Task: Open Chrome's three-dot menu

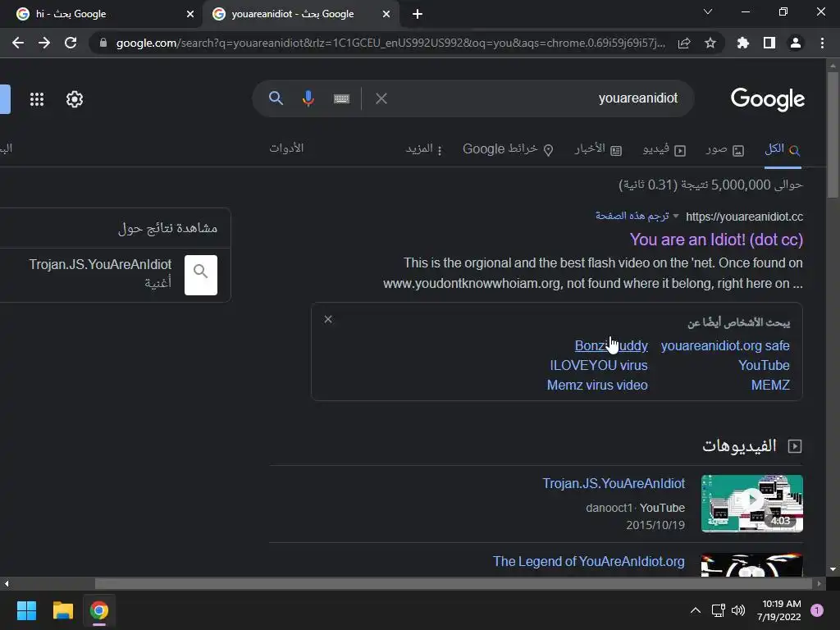Action: [x=822, y=43]
